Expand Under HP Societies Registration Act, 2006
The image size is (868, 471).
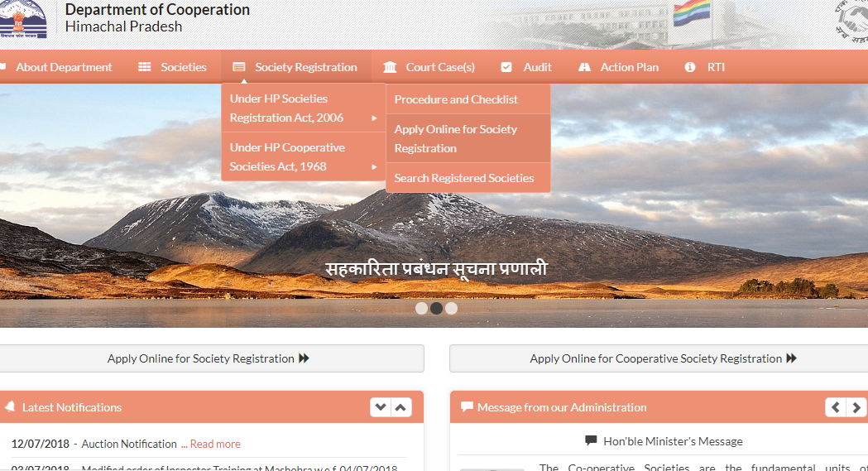[303, 108]
